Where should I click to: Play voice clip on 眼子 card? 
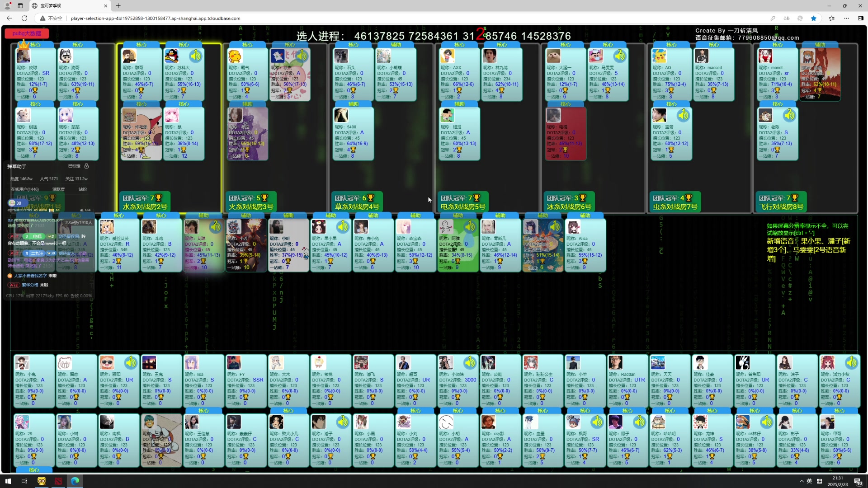tap(639, 422)
